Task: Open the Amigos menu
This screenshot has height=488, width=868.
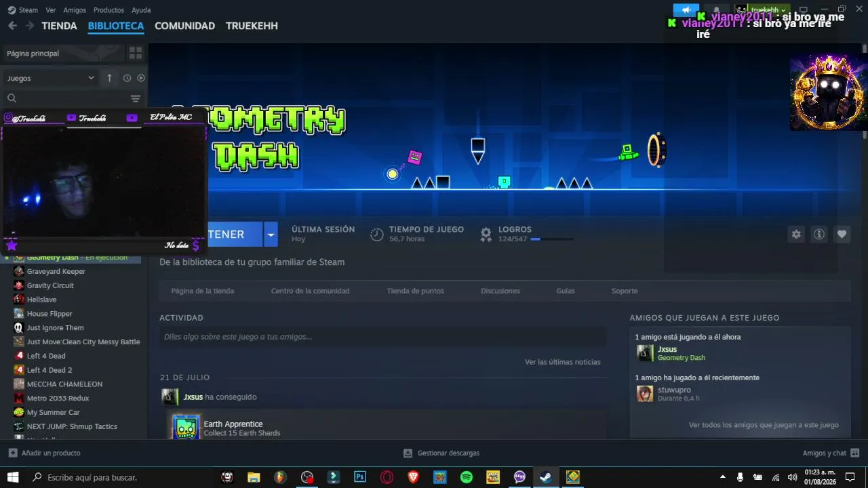Action: 75,10
